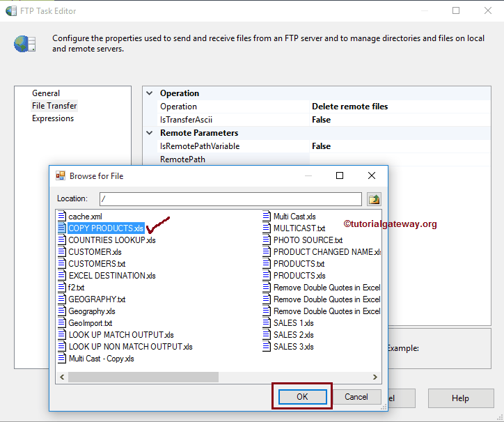Click the Multi Cast - Copy.xls icon

click(62, 359)
